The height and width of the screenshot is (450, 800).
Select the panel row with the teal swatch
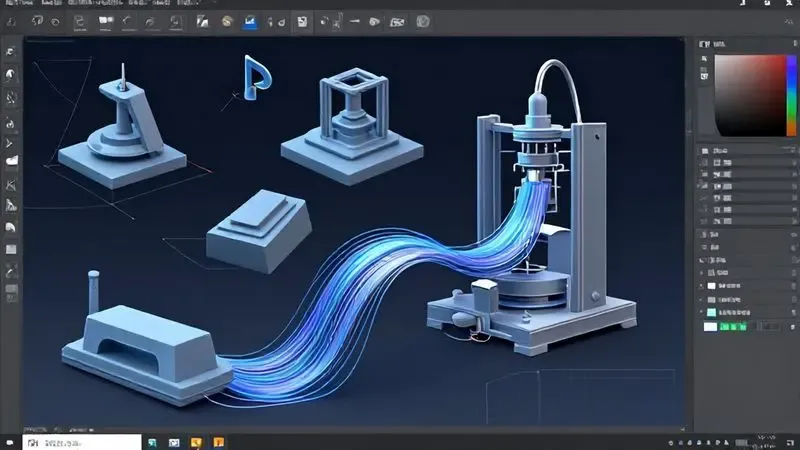[x=747, y=312]
